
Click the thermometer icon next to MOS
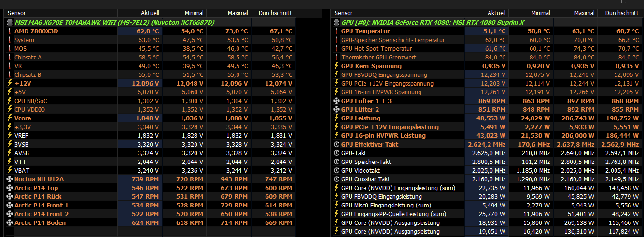[9, 48]
